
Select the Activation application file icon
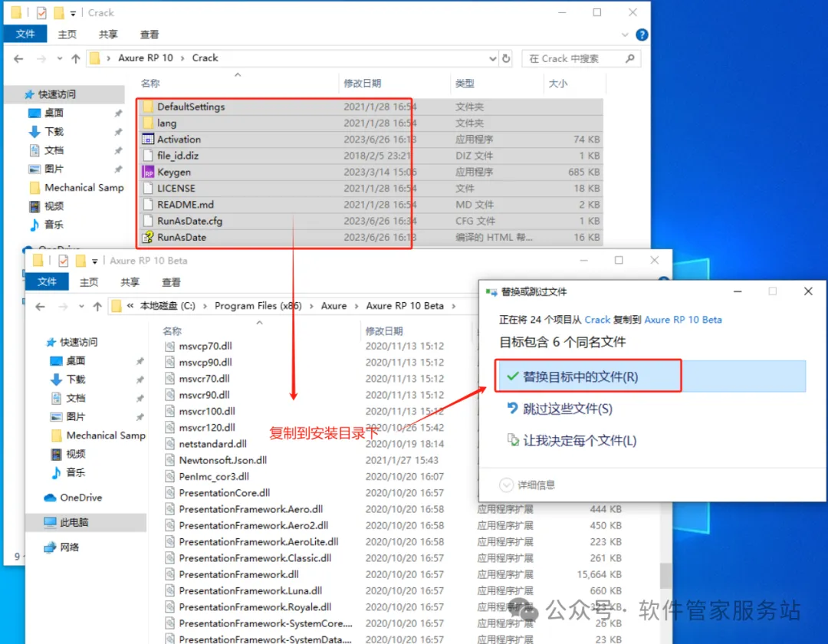point(148,140)
